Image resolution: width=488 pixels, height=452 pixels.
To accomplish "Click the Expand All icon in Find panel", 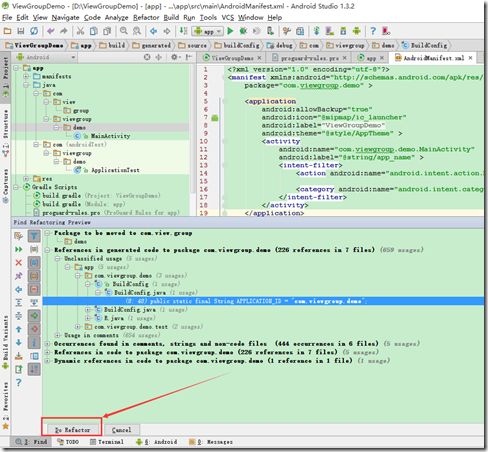I will coord(19,302).
